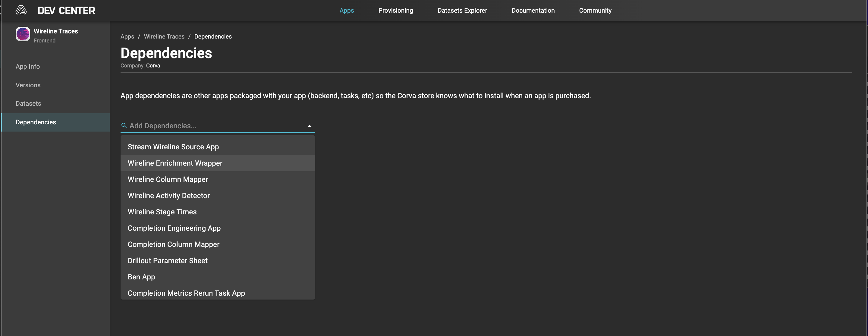Image resolution: width=868 pixels, height=336 pixels.
Task: Open the Community tab
Action: coord(595,11)
